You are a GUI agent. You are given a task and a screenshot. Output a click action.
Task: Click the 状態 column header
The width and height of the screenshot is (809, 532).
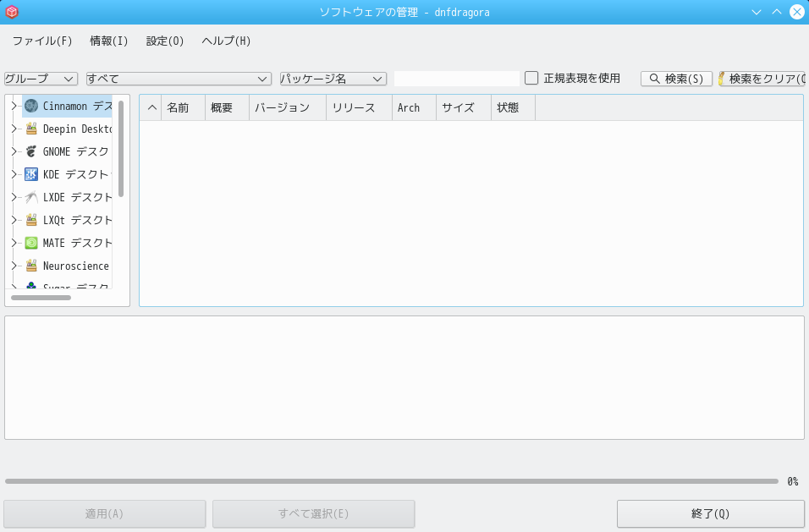point(513,107)
